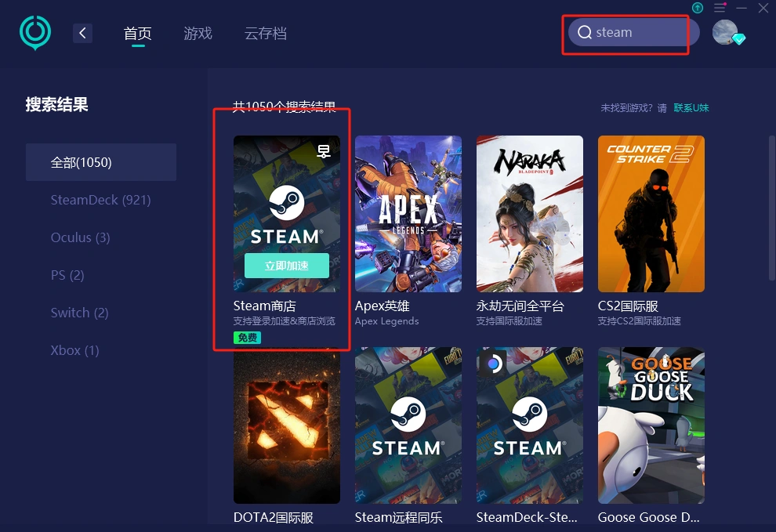776x532 pixels.
Task: Open the 联系U妹 link
Action: [x=691, y=108]
